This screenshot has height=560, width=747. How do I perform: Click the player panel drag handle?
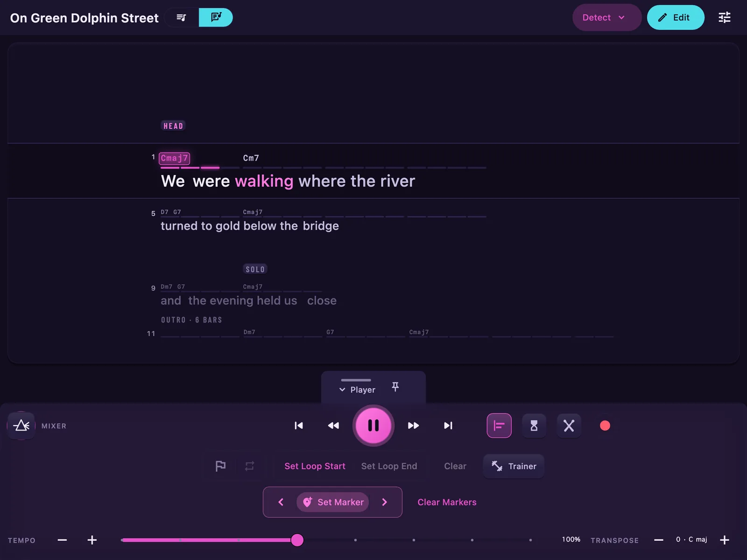tap(356, 380)
